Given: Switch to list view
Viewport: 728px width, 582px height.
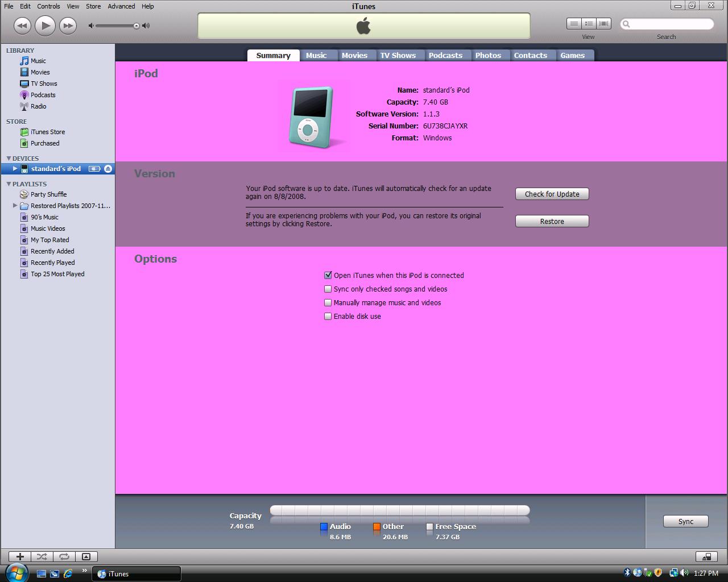Looking at the screenshot, I should (574, 24).
